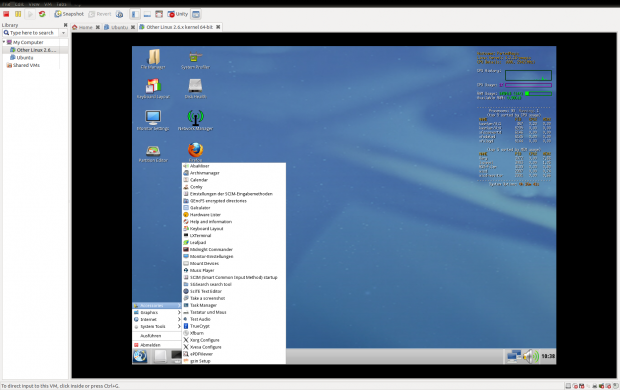Open Monitor Settings desktop icon
620x390 pixels.
point(153,120)
